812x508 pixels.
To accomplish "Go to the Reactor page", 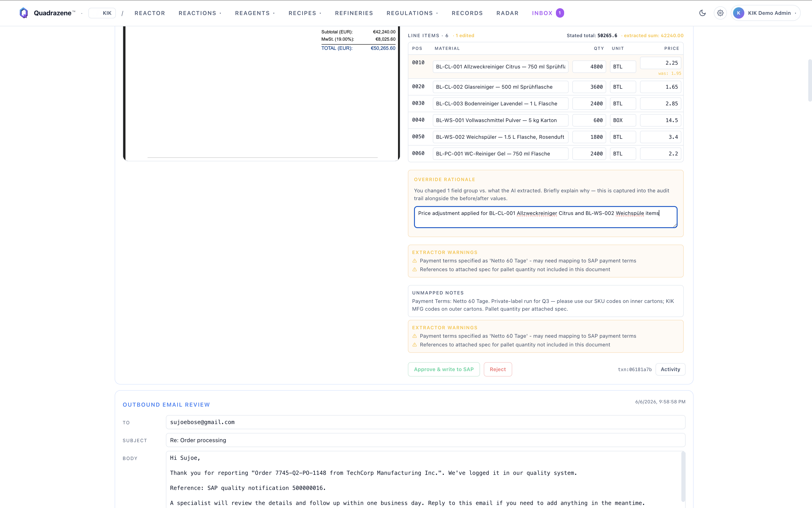I will 150,13.
